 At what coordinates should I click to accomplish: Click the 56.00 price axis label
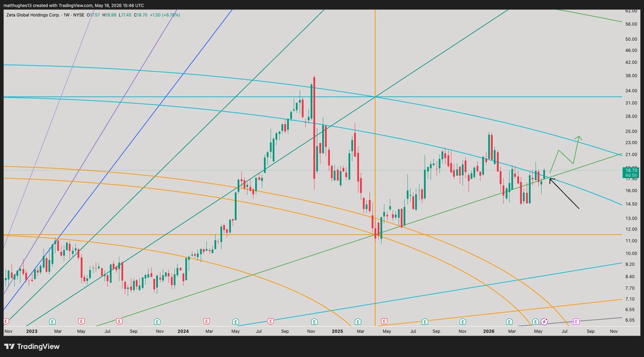(x=630, y=24)
